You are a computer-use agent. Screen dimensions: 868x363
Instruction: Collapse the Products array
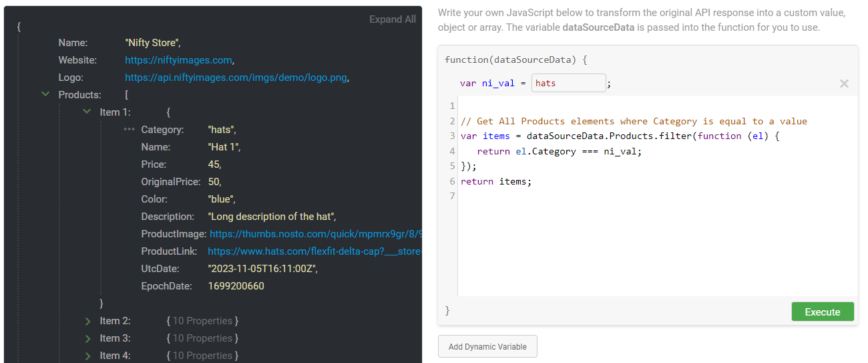[x=45, y=95]
